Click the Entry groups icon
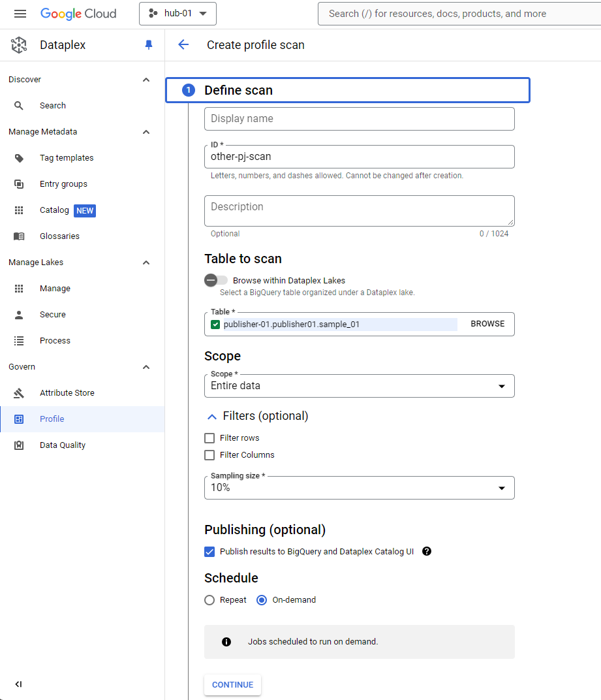This screenshot has width=601, height=700. [x=19, y=184]
